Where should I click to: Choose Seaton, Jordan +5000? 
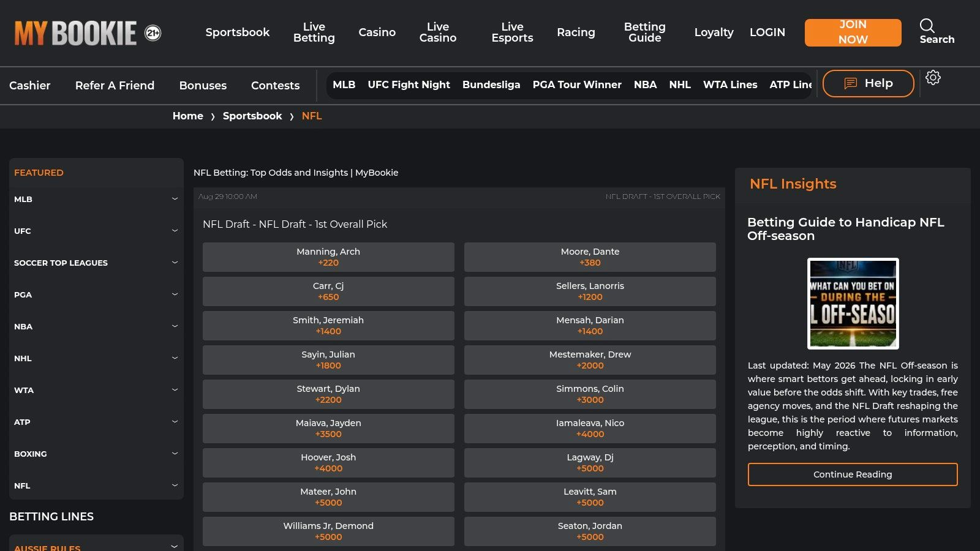click(590, 531)
